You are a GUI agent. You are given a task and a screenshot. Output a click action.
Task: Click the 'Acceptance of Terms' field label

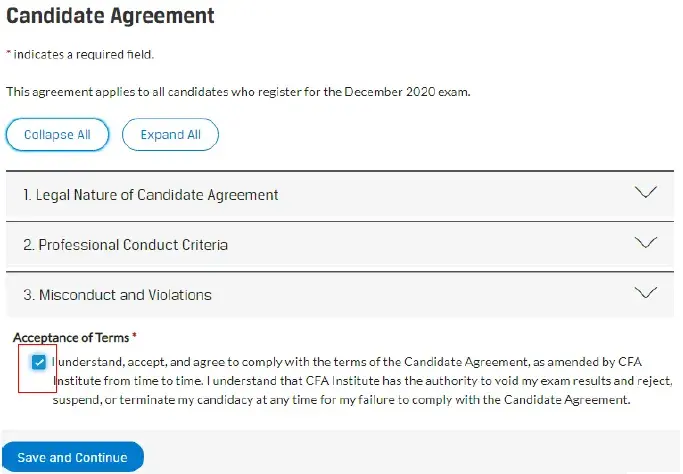click(71, 338)
